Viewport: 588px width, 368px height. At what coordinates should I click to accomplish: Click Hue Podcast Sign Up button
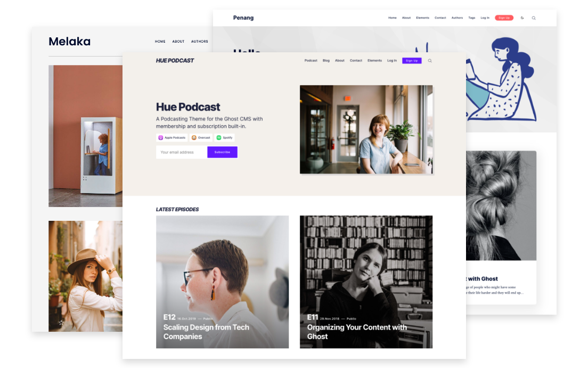(412, 60)
